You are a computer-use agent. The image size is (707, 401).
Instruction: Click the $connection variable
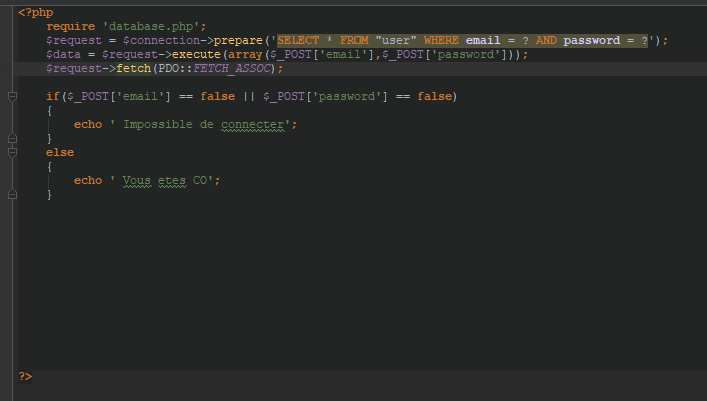point(161,41)
